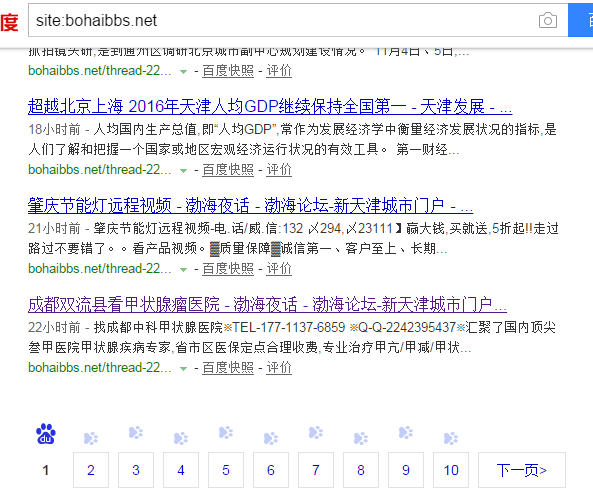
Task: Click the current page number 1
Action: coord(46,470)
